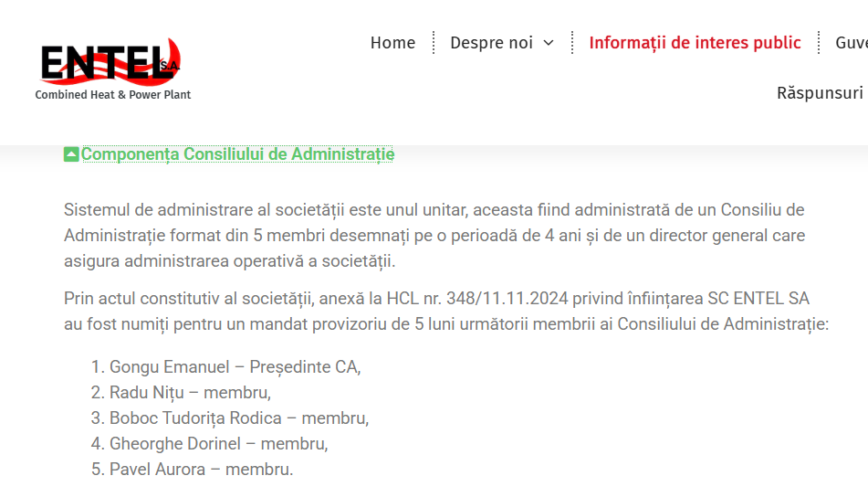Click the HCL nr. 348/11.11.2024 text
Viewport: 868px width, 497px height.
click(477, 299)
